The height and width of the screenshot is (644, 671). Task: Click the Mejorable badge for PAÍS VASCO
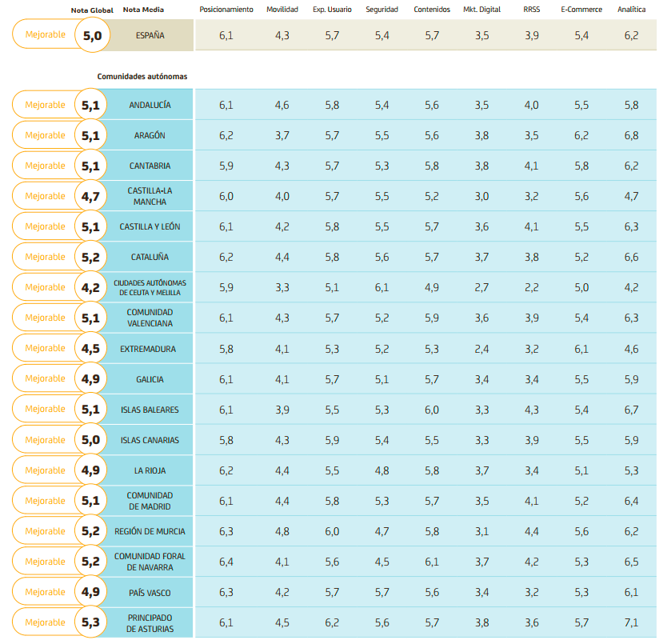point(48,591)
